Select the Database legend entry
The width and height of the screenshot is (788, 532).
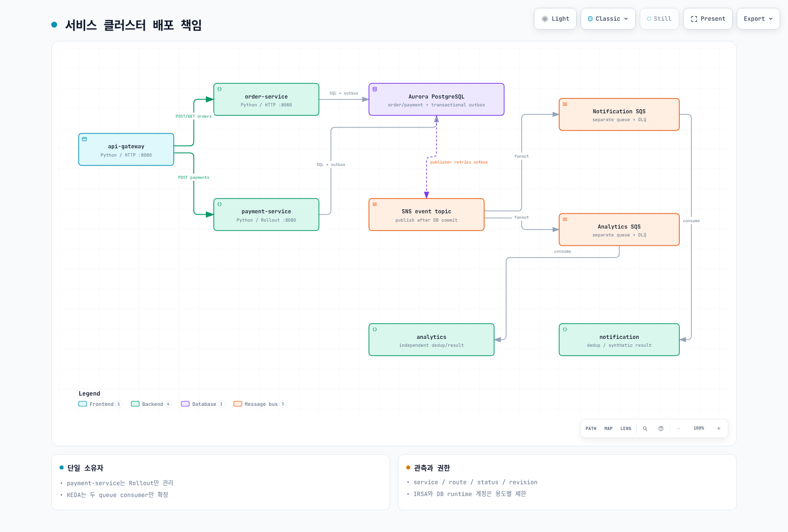203,404
